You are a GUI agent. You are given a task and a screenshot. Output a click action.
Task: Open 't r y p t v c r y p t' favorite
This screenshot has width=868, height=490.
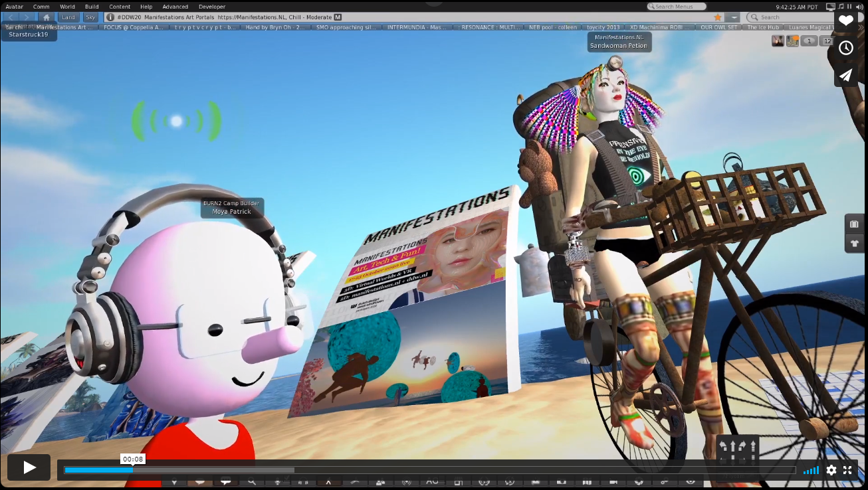pos(205,27)
